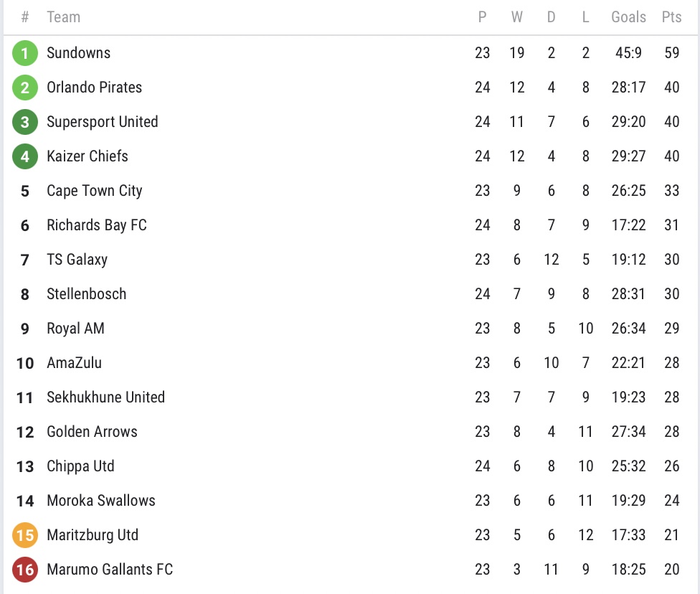
Task: Click the green rank 2 badge
Action: coord(25,88)
